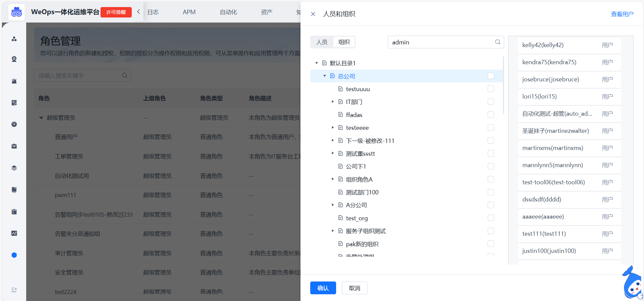This screenshot has height=301, width=644.
Task: Expand the sidebar using bottom toggle icon
Action: point(14,290)
